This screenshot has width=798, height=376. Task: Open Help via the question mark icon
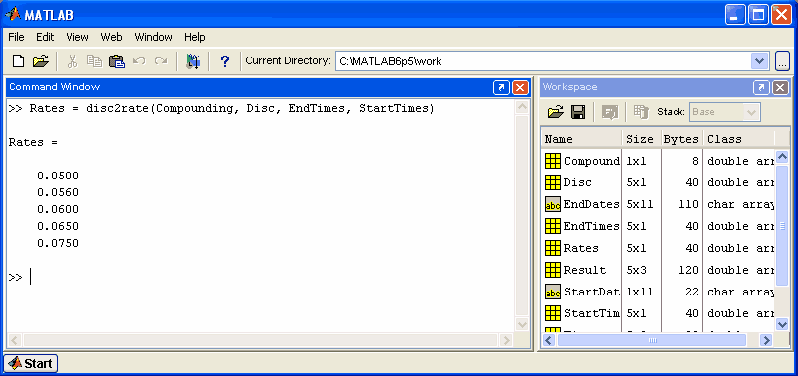(224, 62)
